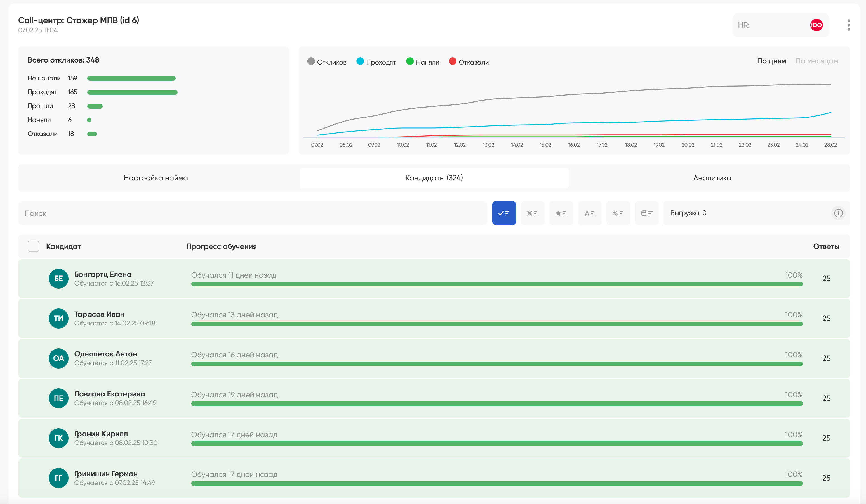Click the plus icon in Выгрузка field
The height and width of the screenshot is (504, 866).
tap(838, 213)
